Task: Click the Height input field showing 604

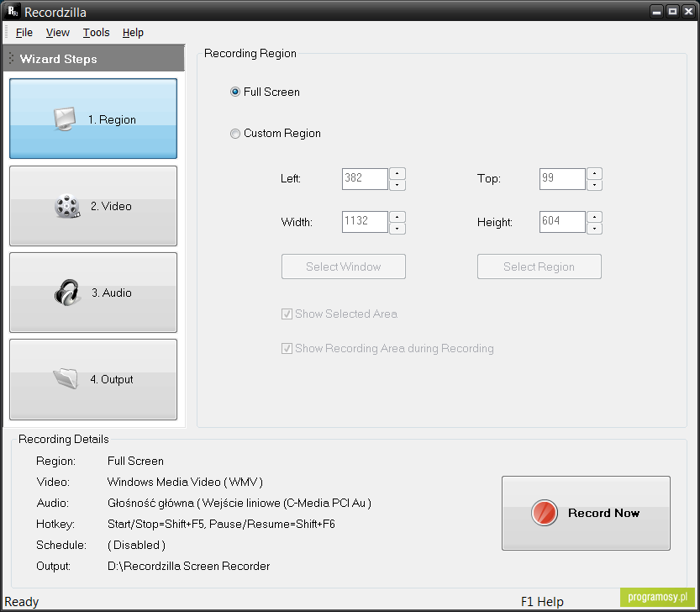Action: pos(562,222)
